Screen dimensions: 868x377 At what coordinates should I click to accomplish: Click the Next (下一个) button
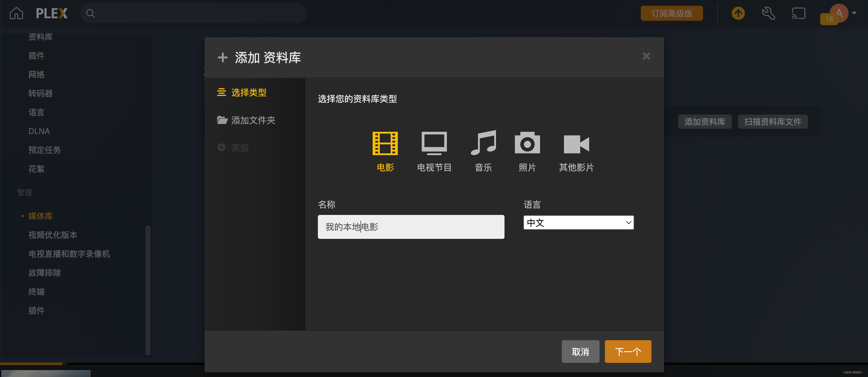tap(628, 352)
